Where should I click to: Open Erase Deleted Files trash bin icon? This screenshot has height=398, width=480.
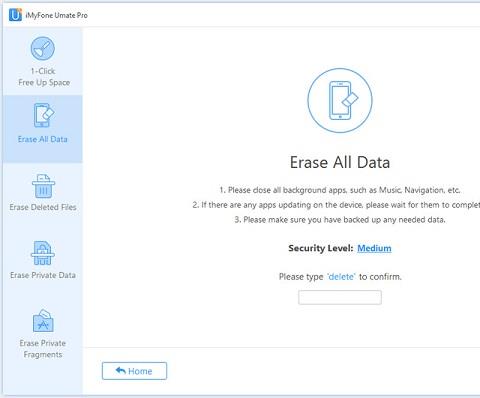[43, 186]
